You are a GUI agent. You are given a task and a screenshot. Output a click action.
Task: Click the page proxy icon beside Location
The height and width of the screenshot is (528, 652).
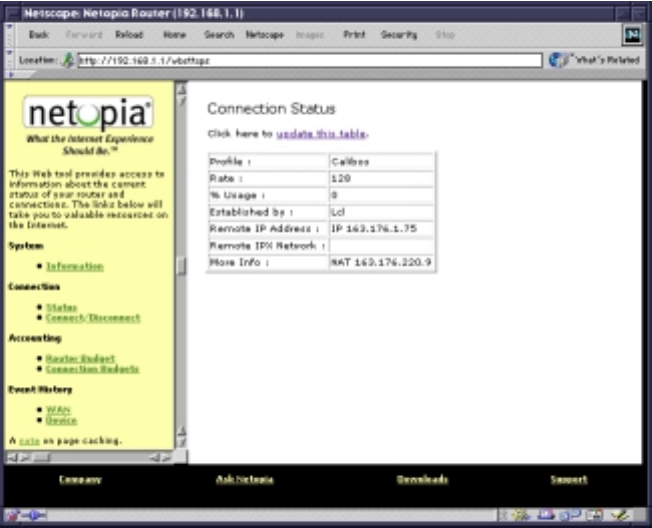[68, 60]
